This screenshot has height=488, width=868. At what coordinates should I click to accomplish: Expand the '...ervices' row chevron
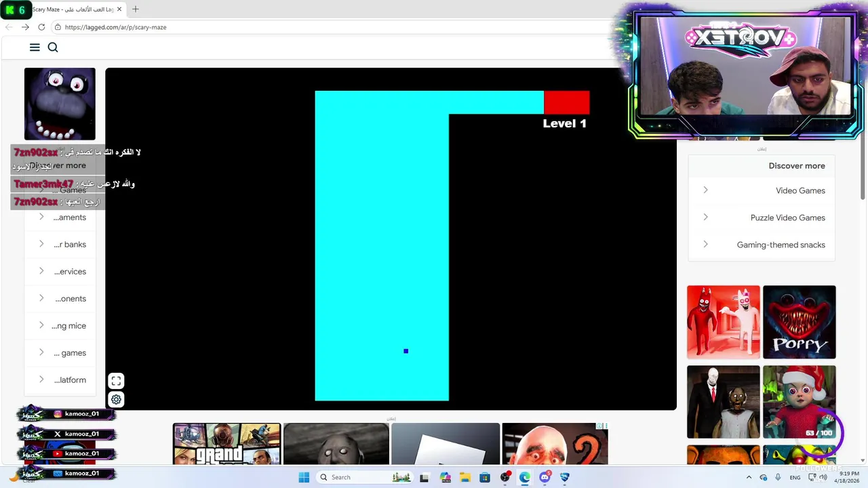41,271
